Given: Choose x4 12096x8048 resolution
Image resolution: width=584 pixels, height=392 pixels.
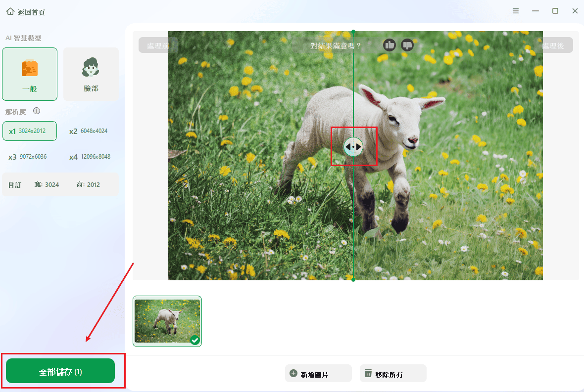Looking at the screenshot, I should [x=90, y=157].
